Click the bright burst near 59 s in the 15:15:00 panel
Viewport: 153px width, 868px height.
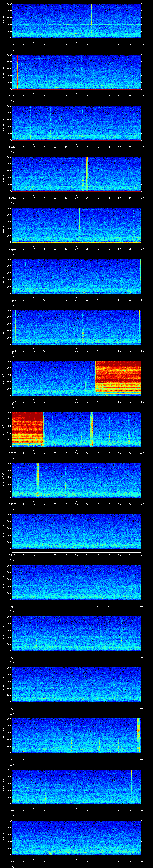click(138, 736)
